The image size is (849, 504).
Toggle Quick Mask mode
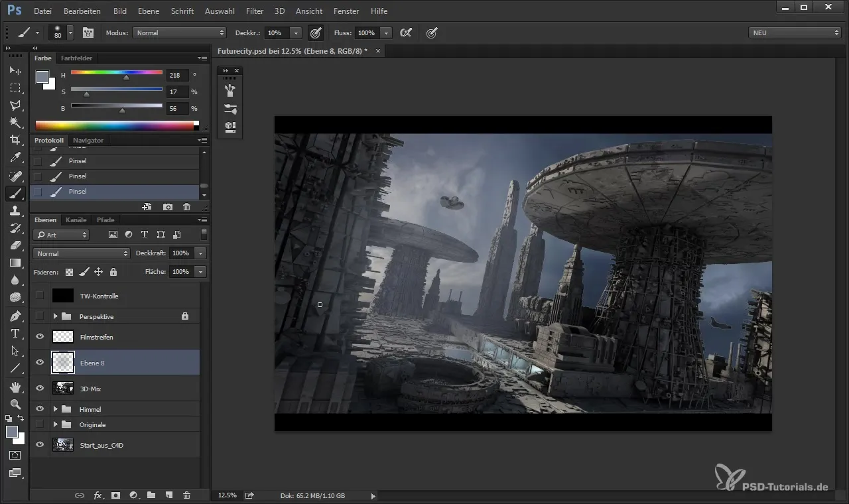15,456
